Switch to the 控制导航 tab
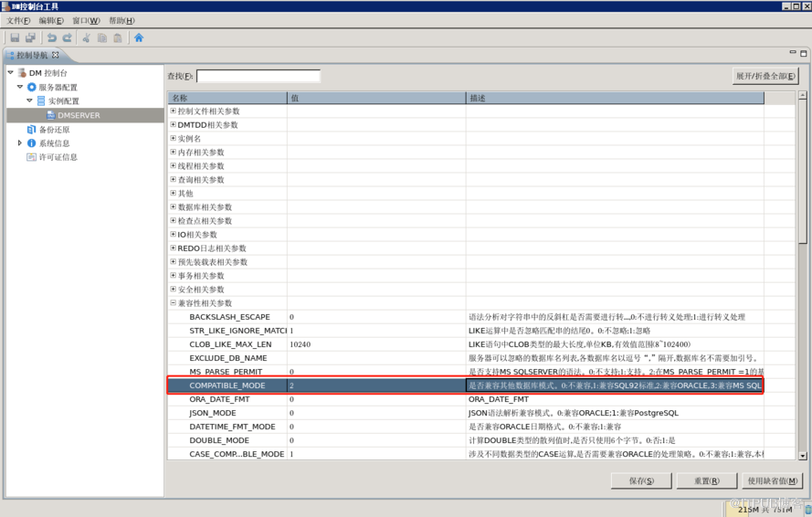 coord(33,56)
